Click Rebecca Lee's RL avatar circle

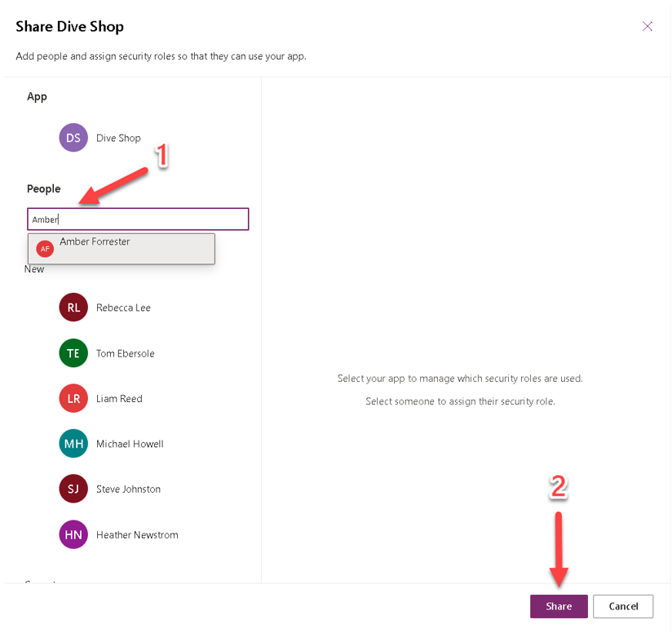[73, 308]
